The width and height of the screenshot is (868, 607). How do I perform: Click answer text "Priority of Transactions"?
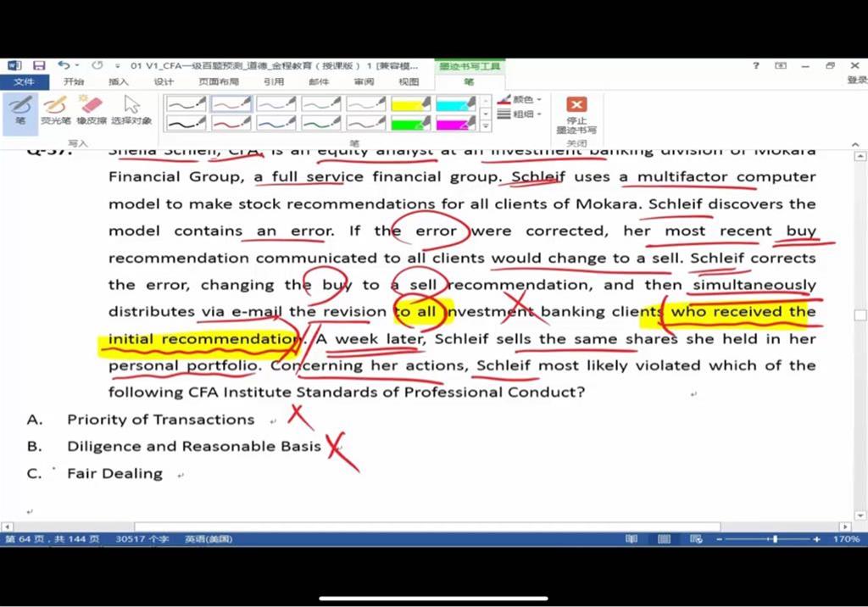[x=160, y=420]
